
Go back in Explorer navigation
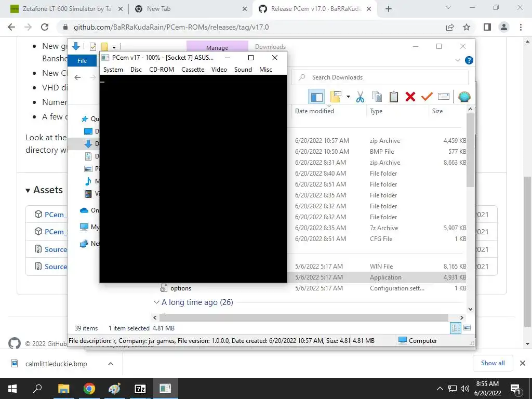pos(78,77)
